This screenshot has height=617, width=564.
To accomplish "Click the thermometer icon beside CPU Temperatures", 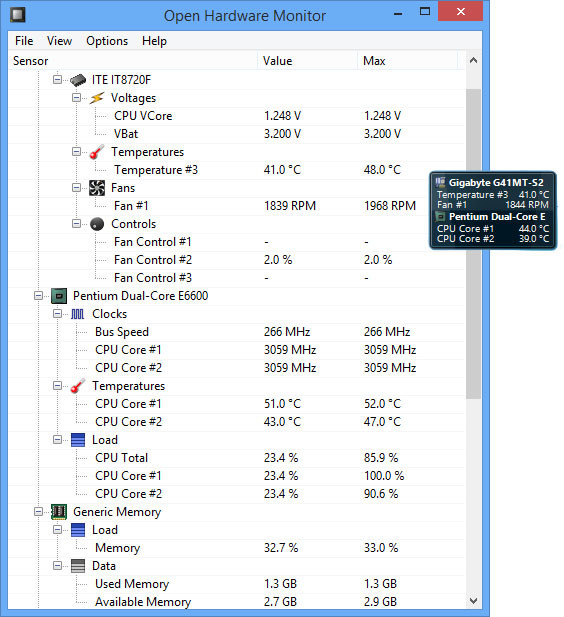I will (78, 386).
